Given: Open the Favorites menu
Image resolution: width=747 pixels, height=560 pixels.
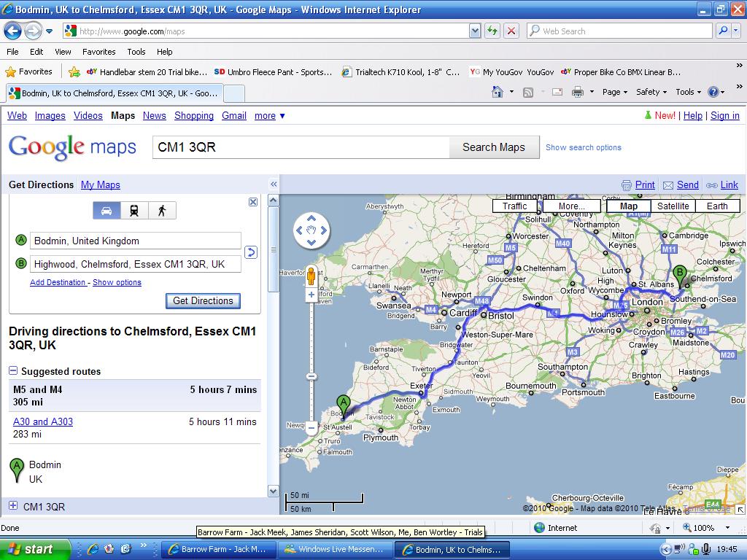Looking at the screenshot, I should [98, 52].
